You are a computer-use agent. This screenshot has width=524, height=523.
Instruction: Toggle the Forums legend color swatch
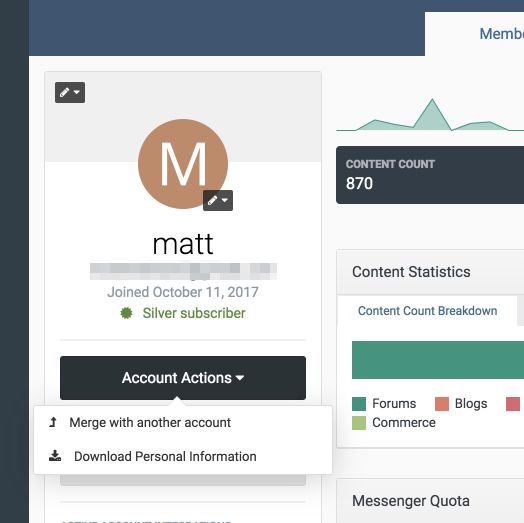tap(359, 404)
